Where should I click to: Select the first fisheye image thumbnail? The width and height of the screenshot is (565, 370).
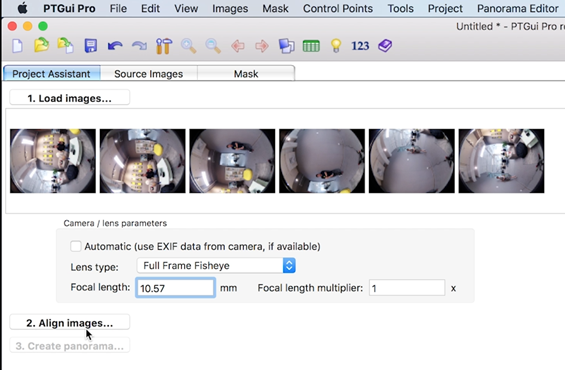[53, 161]
